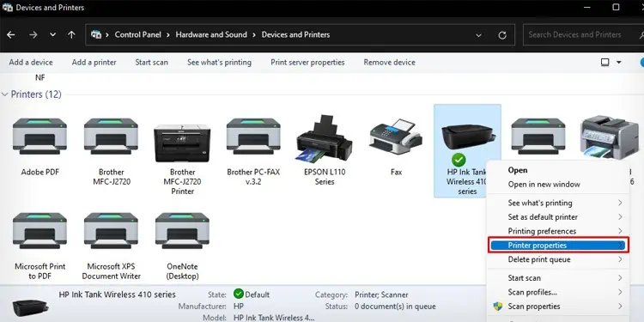Image resolution: width=644 pixels, height=322 pixels.
Task: Click the shield icon beside Scan properties
Action: point(498,307)
